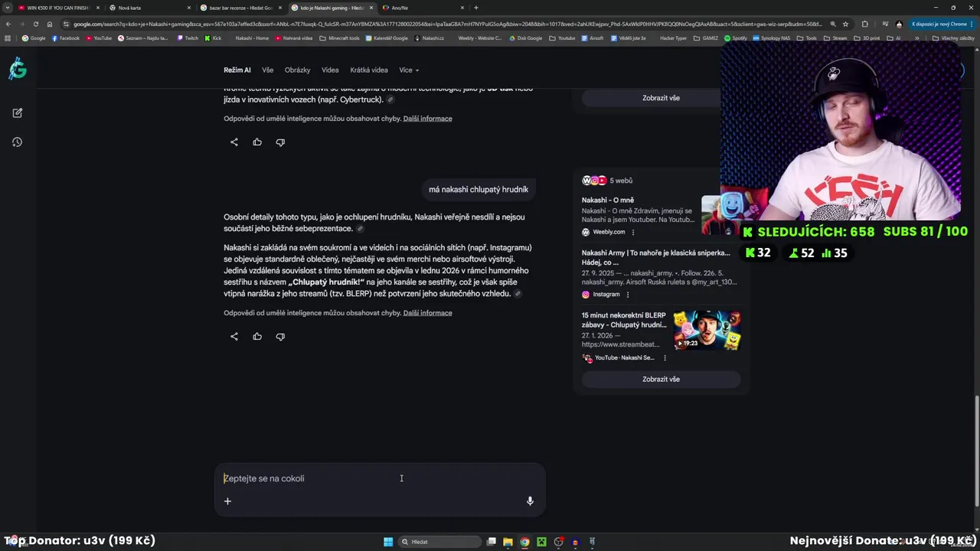Click Chrome update button 'K dispozici je nový Chrome'

click(x=941, y=24)
